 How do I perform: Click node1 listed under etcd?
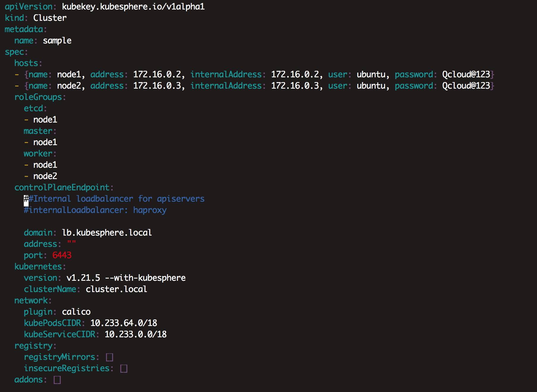click(x=45, y=120)
